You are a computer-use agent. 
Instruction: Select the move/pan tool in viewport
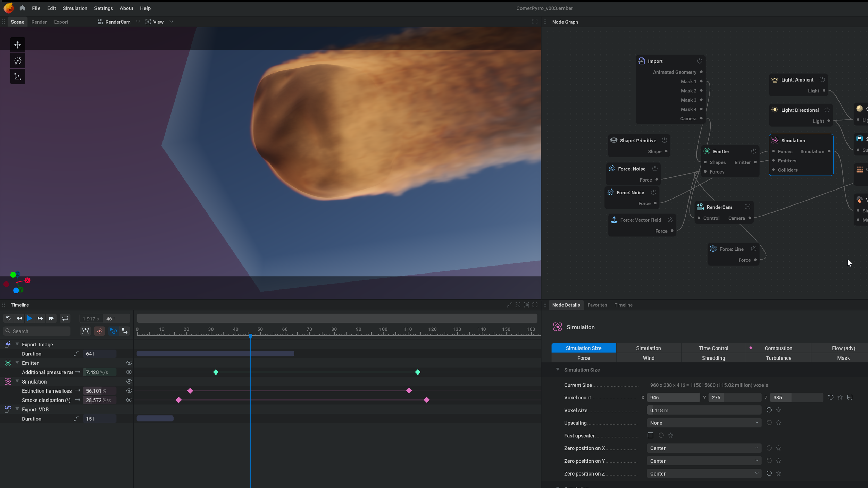point(17,45)
